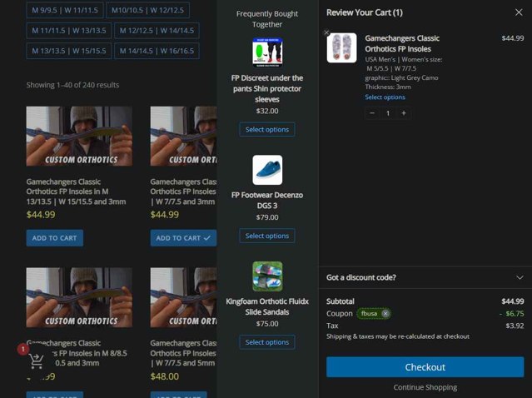
Task: Remove the fbusa coupon
Action: [385, 314]
